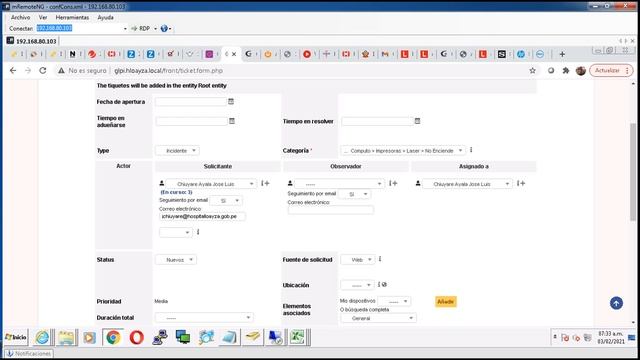Viewport: 640px width, 360px height.
Task: Click the Observador Correo electrónico field
Action: coord(331,210)
